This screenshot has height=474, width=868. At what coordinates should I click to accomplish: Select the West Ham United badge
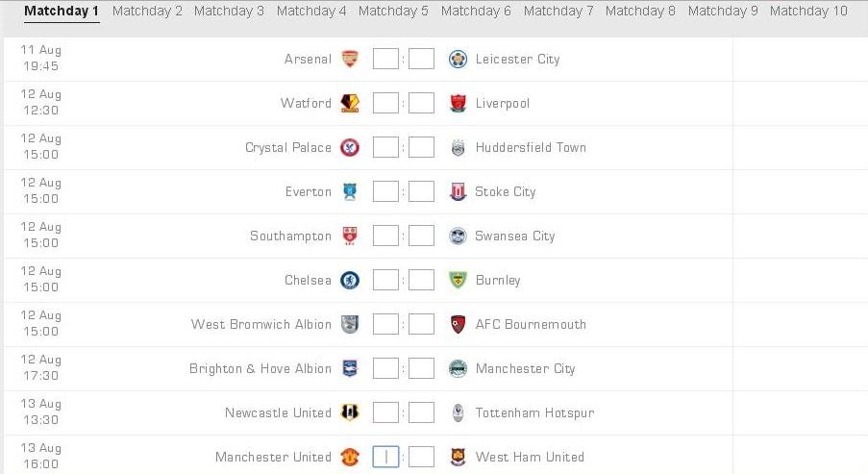458,457
